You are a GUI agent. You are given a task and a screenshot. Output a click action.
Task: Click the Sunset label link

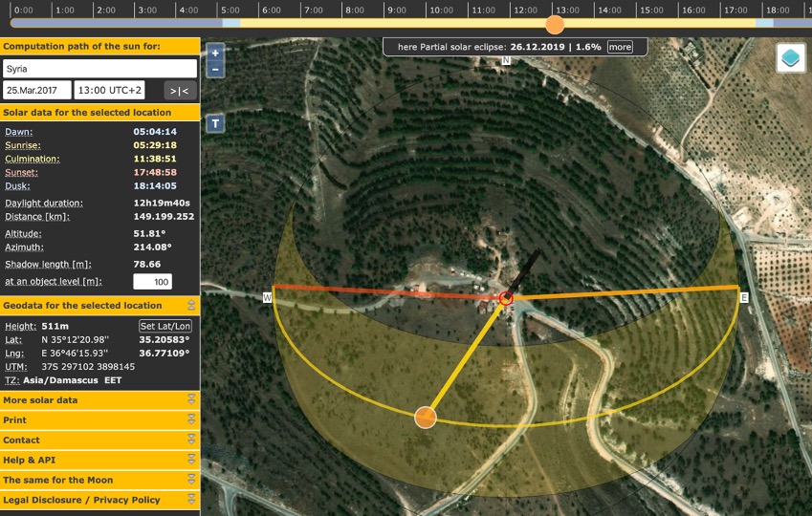pos(21,172)
